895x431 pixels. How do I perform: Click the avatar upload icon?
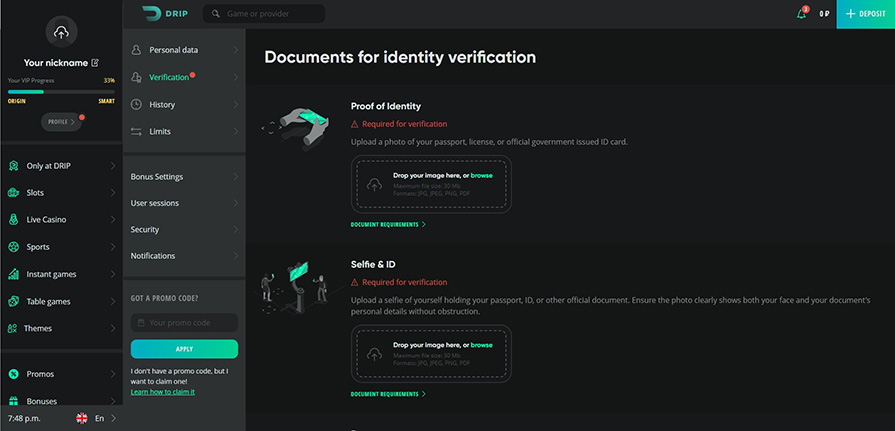tap(61, 33)
